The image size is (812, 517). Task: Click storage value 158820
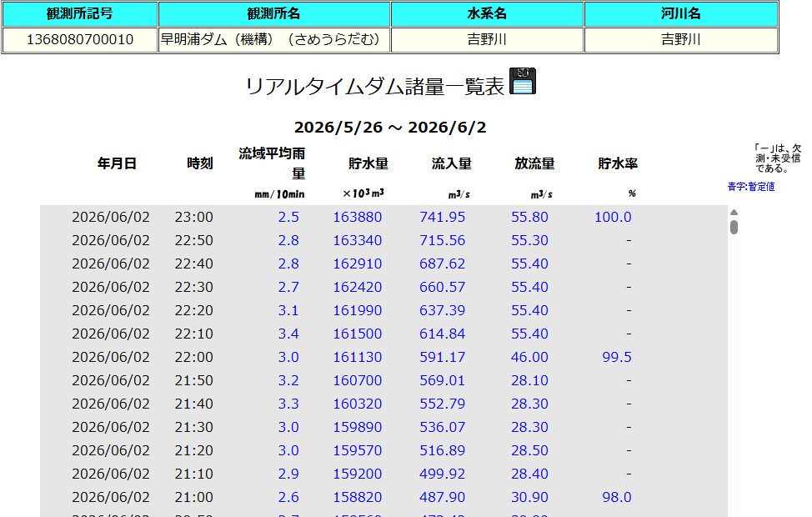[358, 497]
